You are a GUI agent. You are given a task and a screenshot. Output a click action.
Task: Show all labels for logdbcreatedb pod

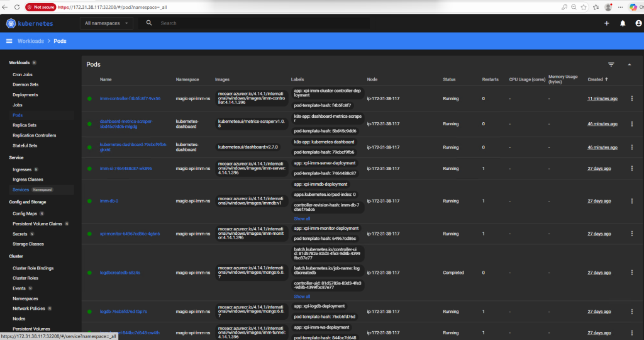[302, 296]
